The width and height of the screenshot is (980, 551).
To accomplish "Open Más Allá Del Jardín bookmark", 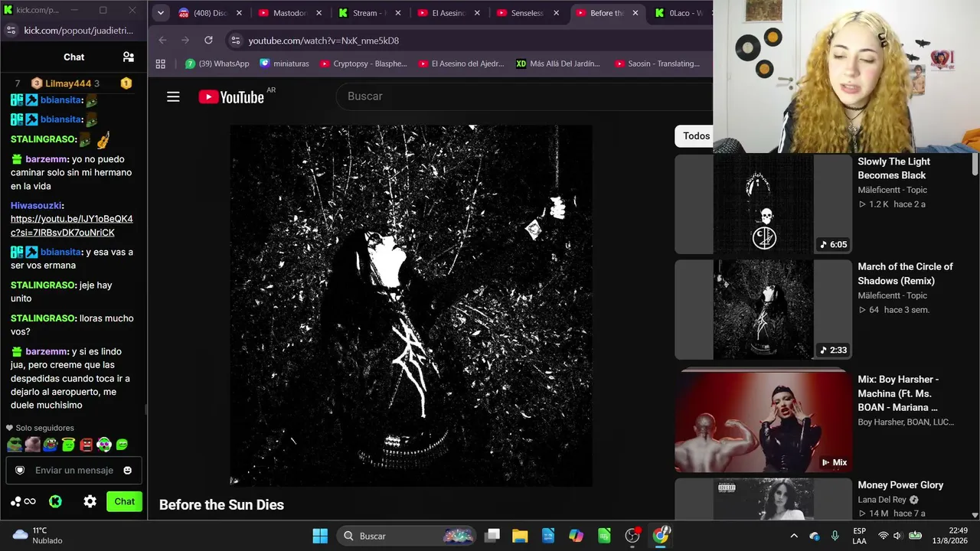I will click(558, 64).
